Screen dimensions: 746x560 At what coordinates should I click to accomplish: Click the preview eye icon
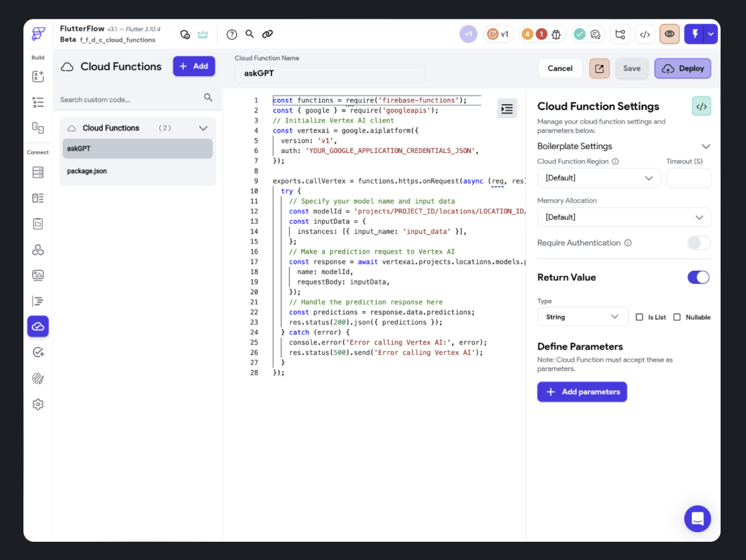[x=669, y=35]
